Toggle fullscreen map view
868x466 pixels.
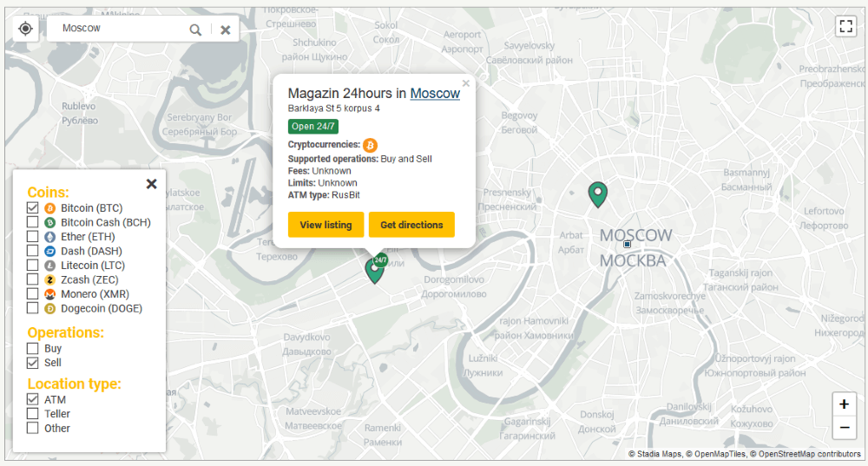(x=845, y=26)
